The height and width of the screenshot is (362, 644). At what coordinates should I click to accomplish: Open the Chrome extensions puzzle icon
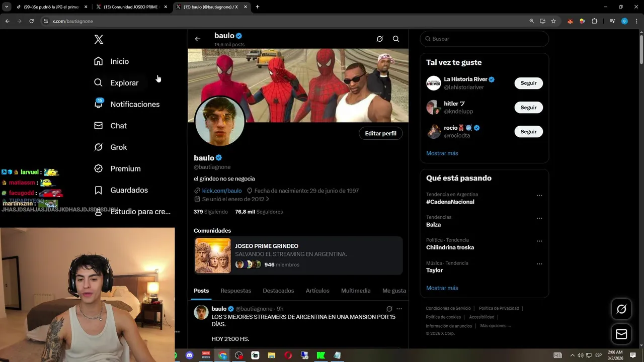point(595,21)
